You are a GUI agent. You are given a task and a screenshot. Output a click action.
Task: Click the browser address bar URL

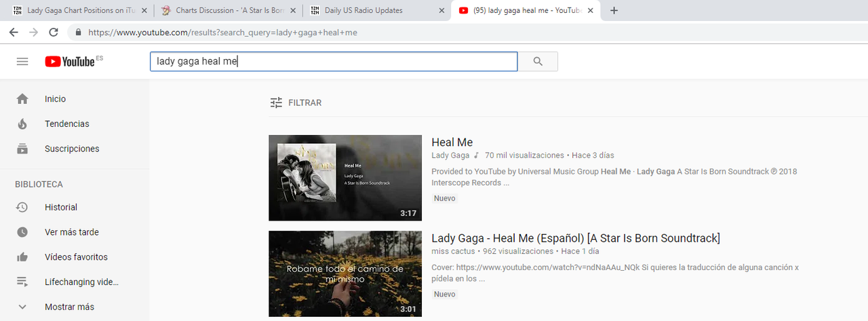pos(222,32)
